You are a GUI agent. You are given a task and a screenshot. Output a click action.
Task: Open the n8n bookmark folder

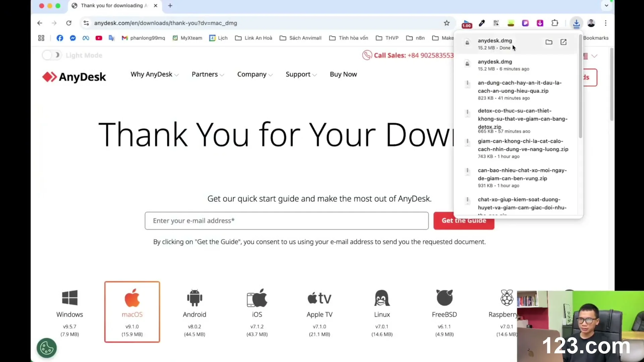415,38
